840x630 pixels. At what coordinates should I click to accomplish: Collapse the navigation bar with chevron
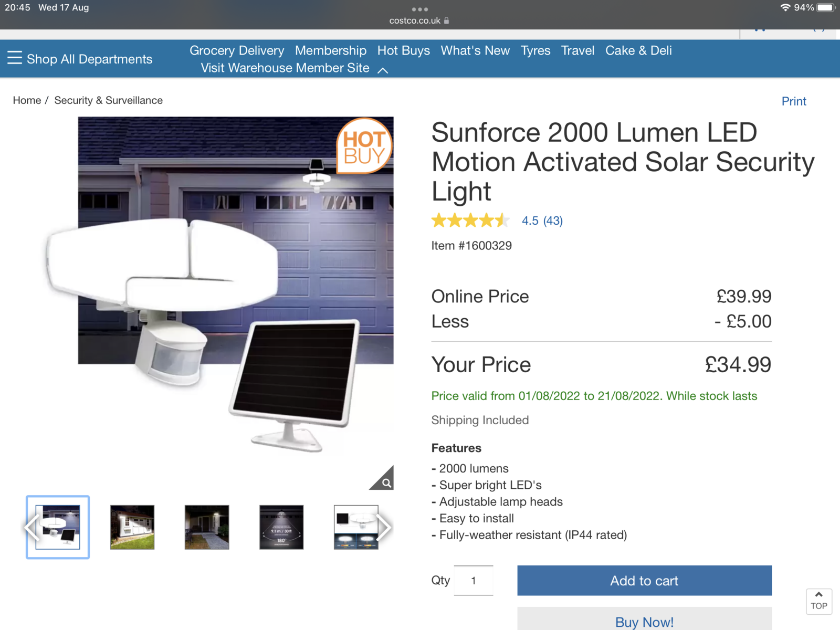click(x=383, y=70)
